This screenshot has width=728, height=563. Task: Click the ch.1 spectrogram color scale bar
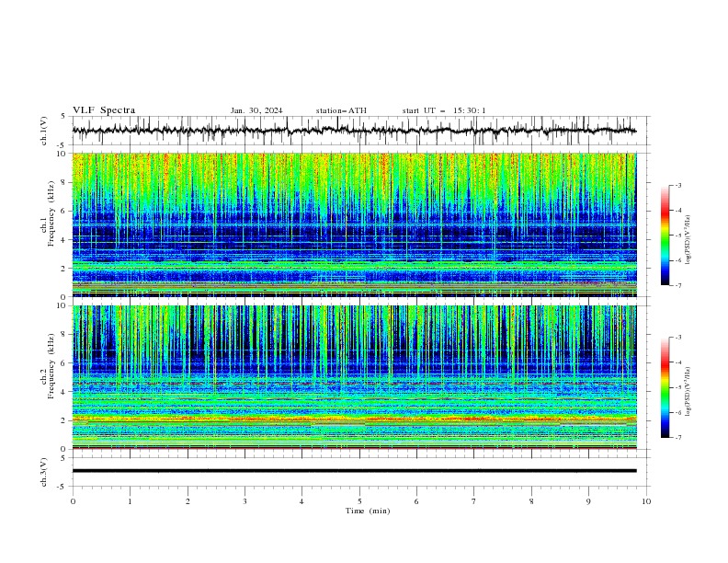pos(665,235)
